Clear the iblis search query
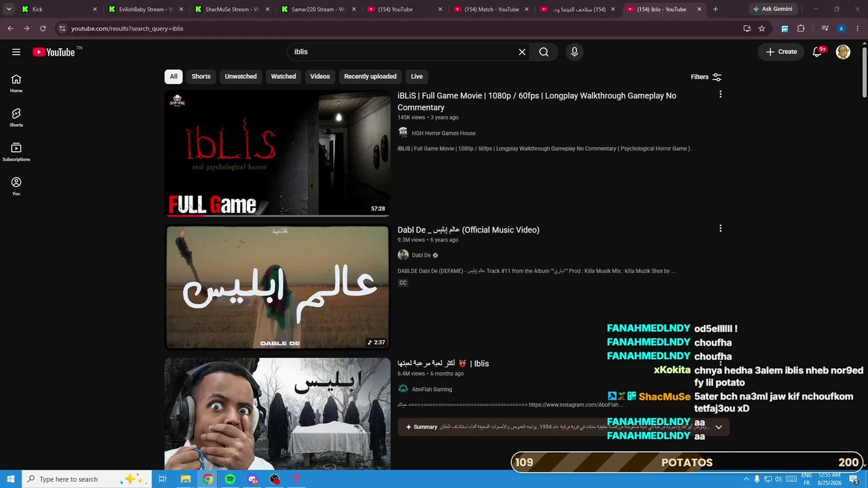This screenshot has height=488, width=868. click(x=522, y=52)
